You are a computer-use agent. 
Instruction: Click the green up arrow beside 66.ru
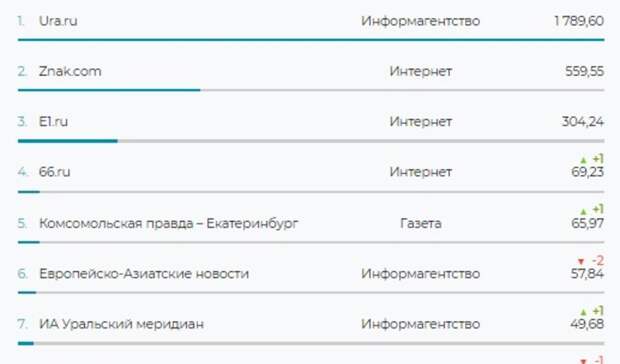point(583,160)
